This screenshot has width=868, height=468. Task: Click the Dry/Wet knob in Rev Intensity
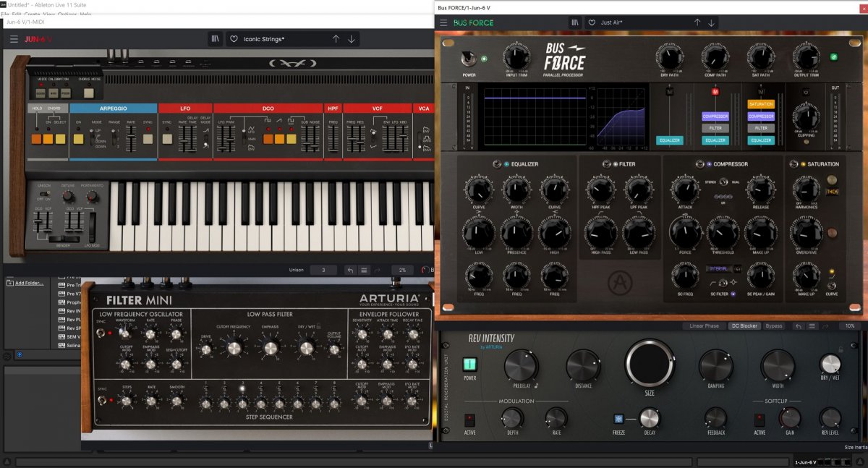pos(830,364)
